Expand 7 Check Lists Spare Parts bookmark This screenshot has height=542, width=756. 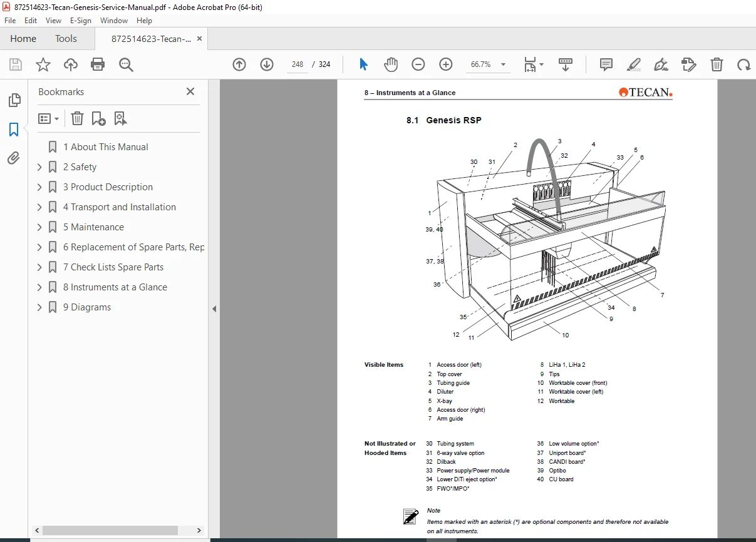[x=39, y=267]
